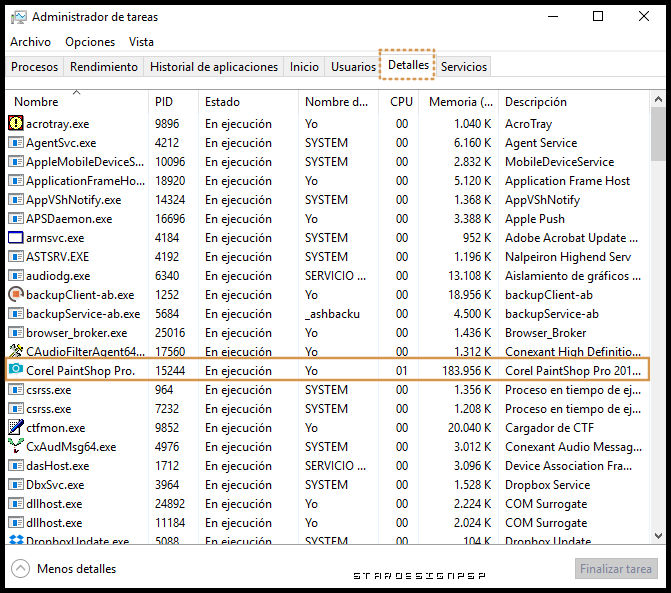
Task: Click the AppleMobileDeviceS... process icon
Action: click(16, 161)
